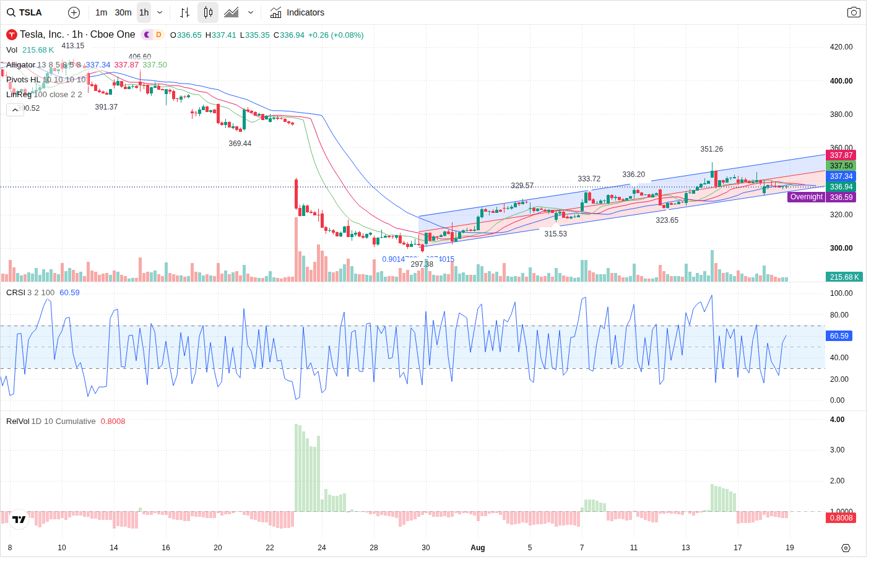Collapse the indicator legend with the chevron
Screen dimensions: 879x588
pos(15,110)
